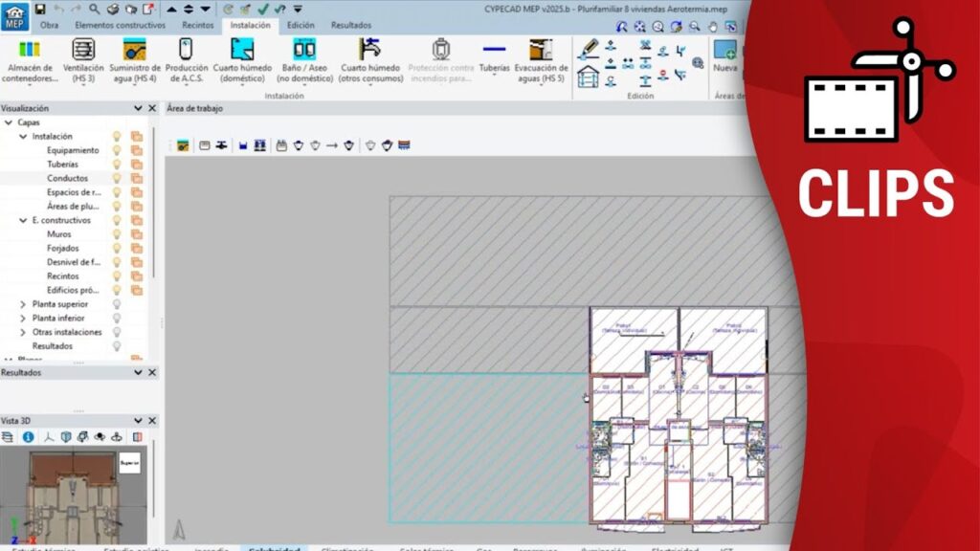
Task: Select Suministro de agua (HS 4) icon
Action: tap(134, 51)
